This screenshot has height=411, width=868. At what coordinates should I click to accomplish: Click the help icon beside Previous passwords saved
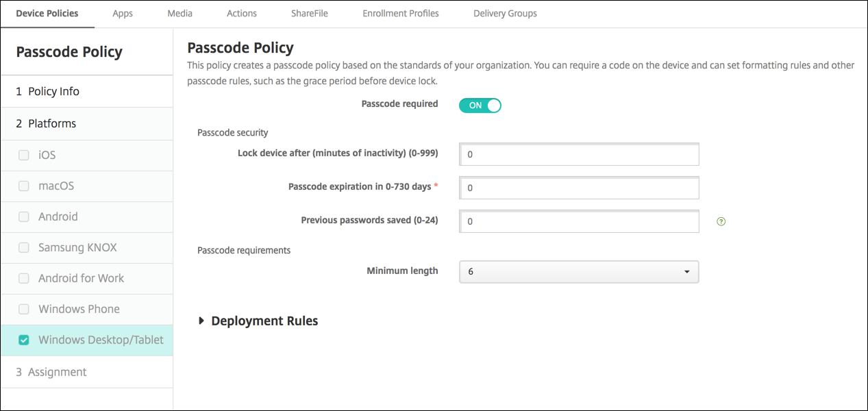721,221
